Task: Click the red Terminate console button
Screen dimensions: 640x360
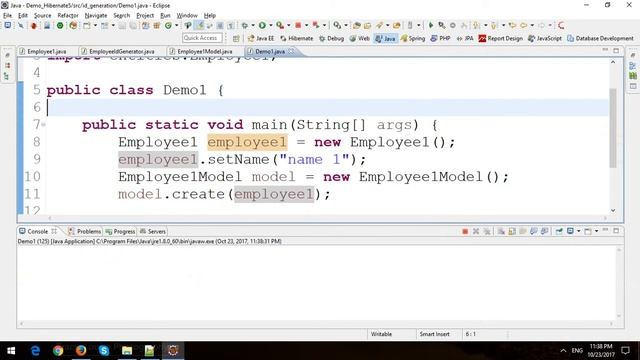Action: pyautogui.click(x=465, y=231)
